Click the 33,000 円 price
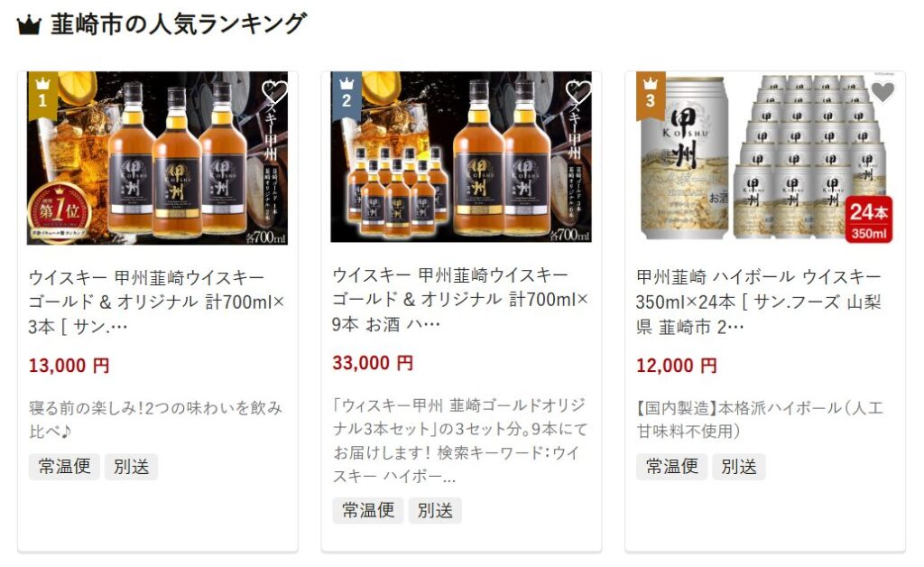 pyautogui.click(x=373, y=363)
